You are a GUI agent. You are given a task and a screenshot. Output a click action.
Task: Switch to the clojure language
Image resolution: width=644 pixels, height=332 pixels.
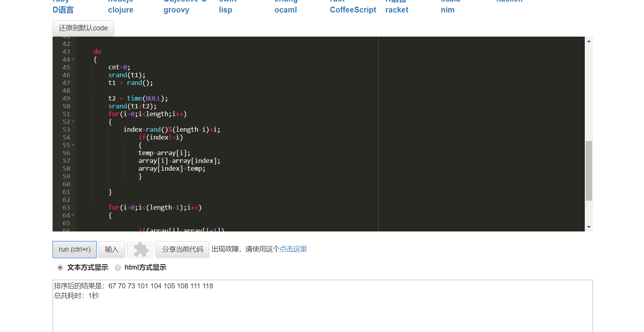point(120,10)
